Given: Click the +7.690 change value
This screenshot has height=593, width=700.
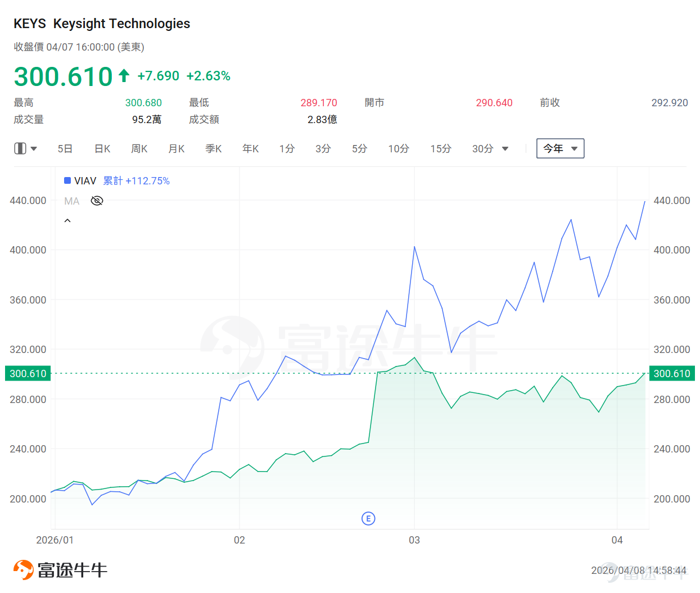Looking at the screenshot, I should [159, 76].
